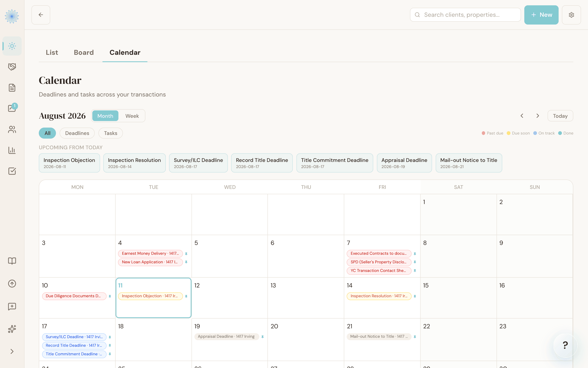Open the document sidebar icon
The image size is (588, 368).
point(12,88)
